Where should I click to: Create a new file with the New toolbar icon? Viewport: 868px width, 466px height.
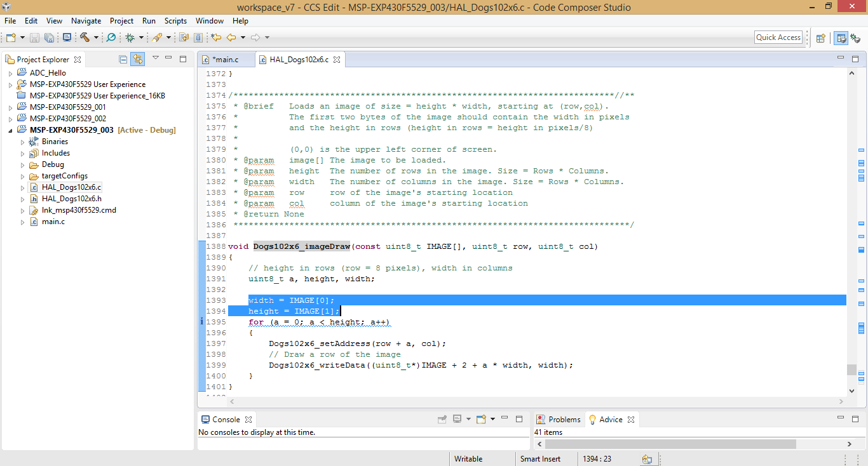11,37
